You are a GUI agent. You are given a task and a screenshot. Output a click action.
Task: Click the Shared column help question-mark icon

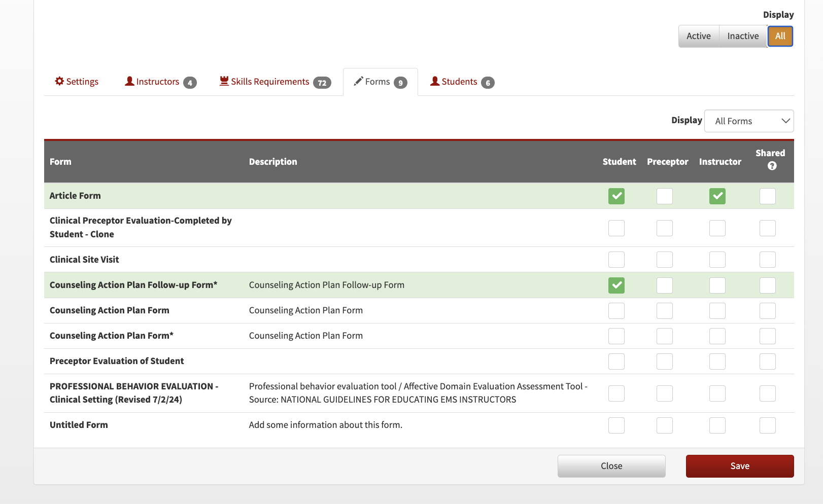772,166
